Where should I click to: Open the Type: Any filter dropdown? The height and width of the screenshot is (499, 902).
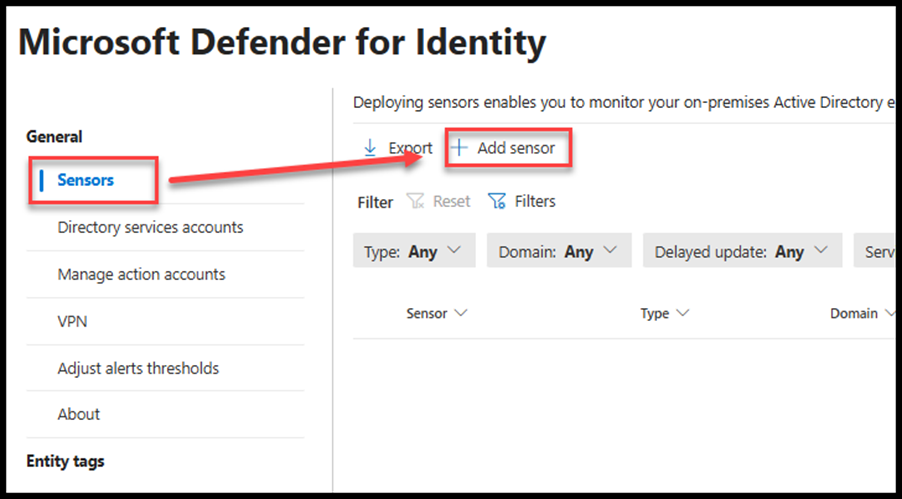point(414,250)
